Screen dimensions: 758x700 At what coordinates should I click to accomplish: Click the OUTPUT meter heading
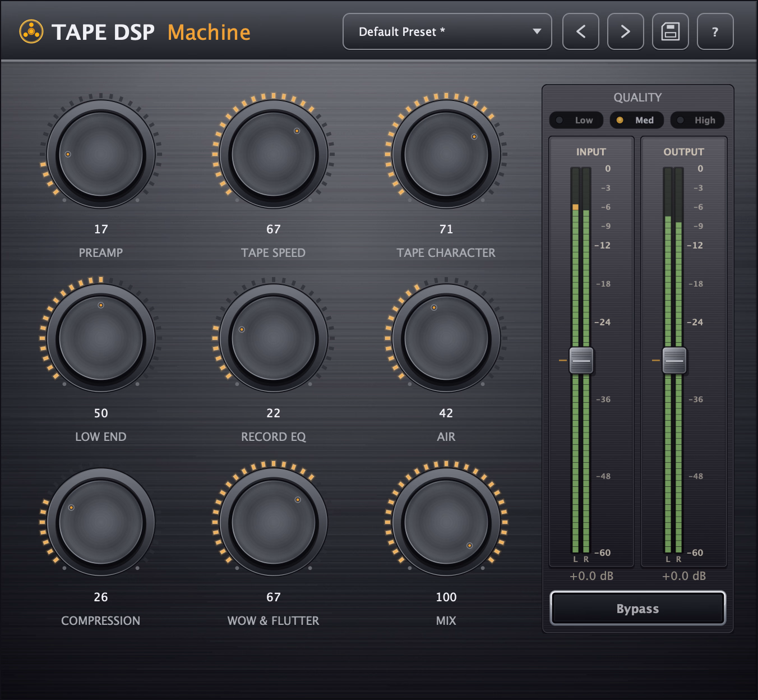(684, 152)
